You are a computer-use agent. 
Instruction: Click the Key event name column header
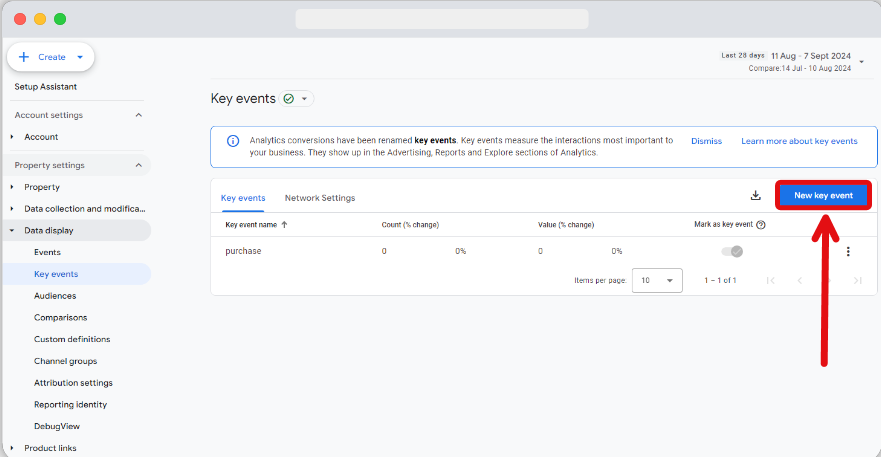251,225
